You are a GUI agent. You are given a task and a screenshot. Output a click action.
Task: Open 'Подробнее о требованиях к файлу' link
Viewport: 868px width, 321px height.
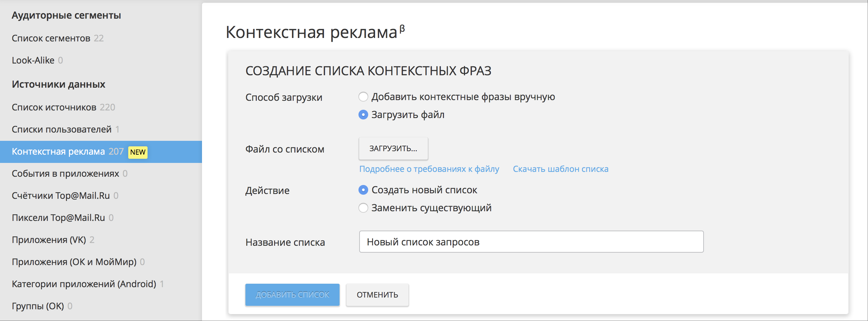(x=429, y=169)
